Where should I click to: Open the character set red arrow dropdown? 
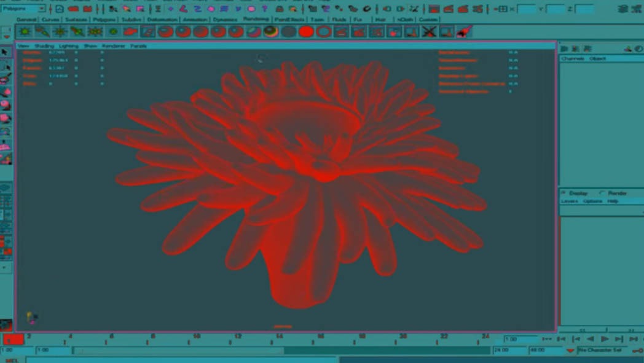(x=570, y=351)
